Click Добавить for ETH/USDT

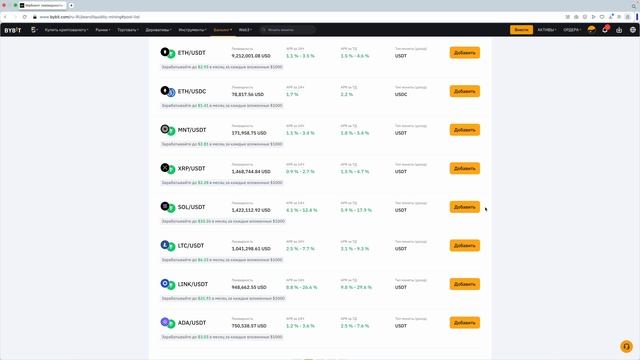point(465,53)
